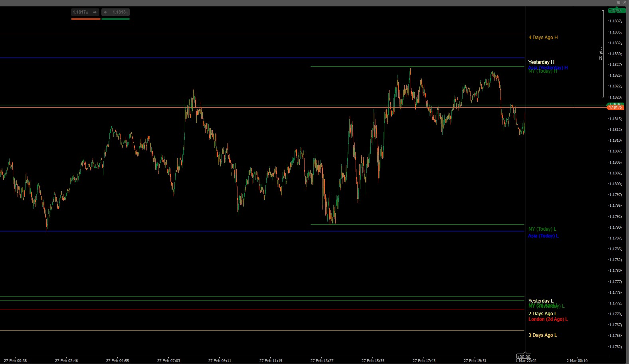Click the 1.1775 price scale value

point(616,293)
